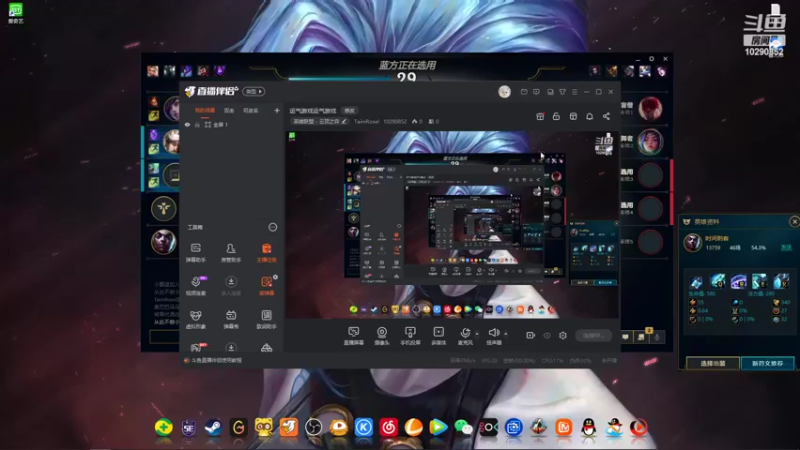Open the 弹幕秀 tool icon
The height and width of the screenshot is (450, 800).
(x=231, y=319)
